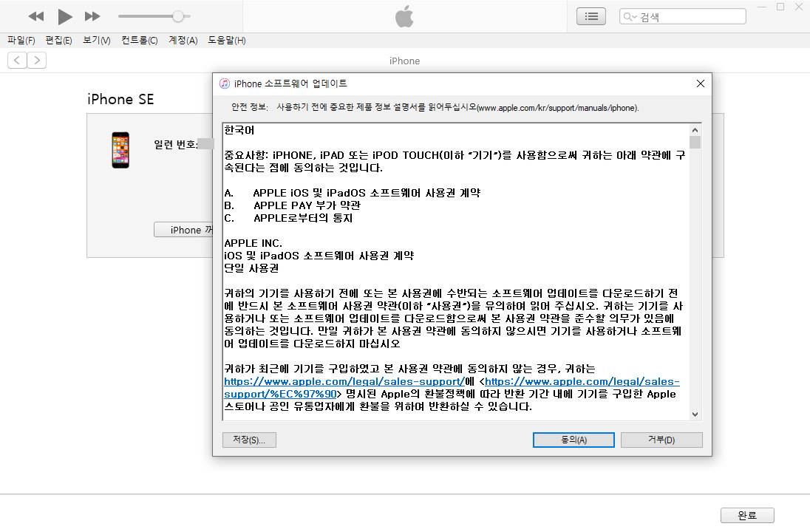
Task: Click 저장(S)... to save the agreement
Action: 249,440
